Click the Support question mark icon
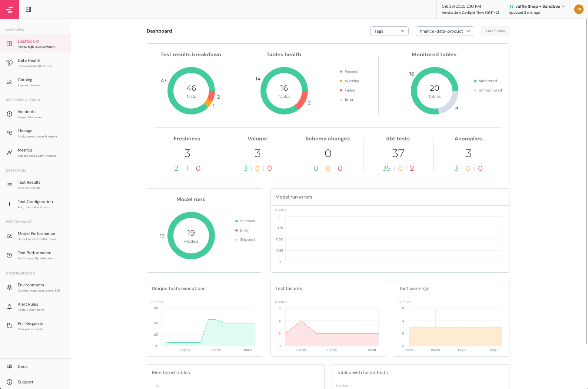This screenshot has width=588, height=389. pyautogui.click(x=10, y=382)
